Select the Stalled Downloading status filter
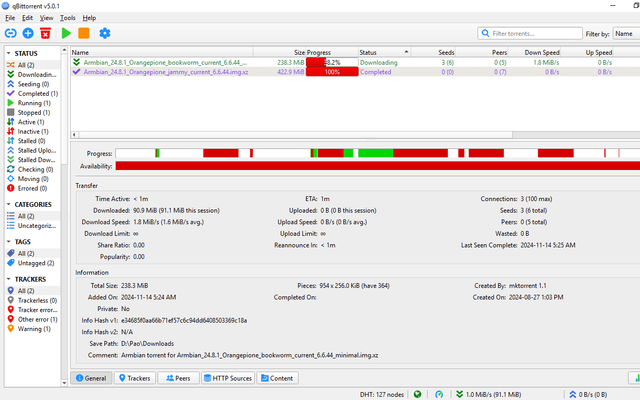This screenshot has width=640, height=400. [x=33, y=160]
